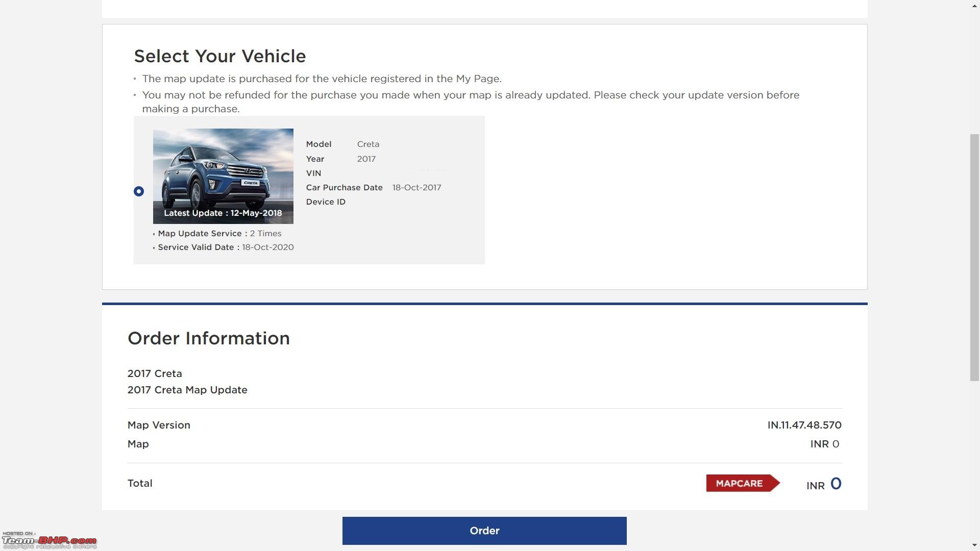Click 'Service Valid Date' 18-Oct-2020

pyautogui.click(x=226, y=247)
